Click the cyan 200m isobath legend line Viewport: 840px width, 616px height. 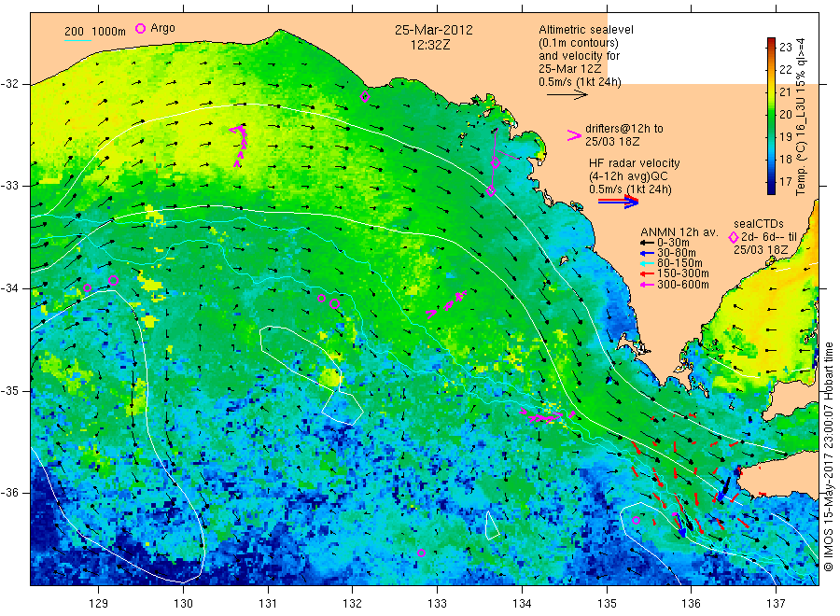point(77,39)
